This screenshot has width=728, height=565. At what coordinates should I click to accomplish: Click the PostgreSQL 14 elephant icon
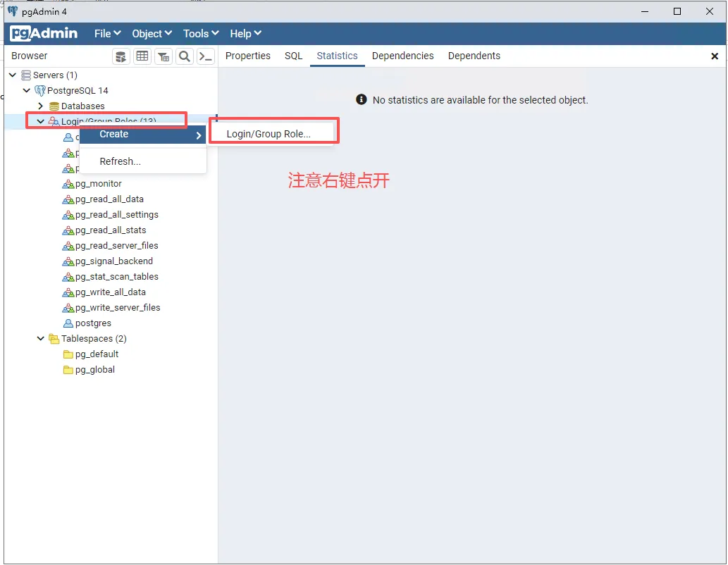tap(40, 91)
